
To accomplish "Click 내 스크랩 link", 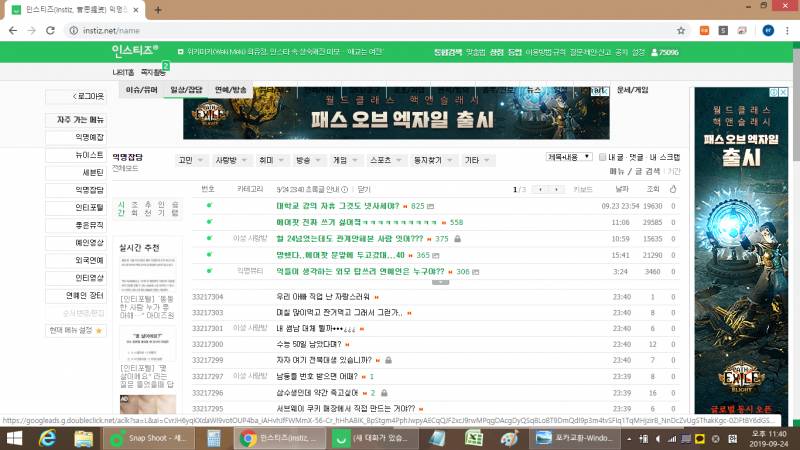I will pos(665,157).
